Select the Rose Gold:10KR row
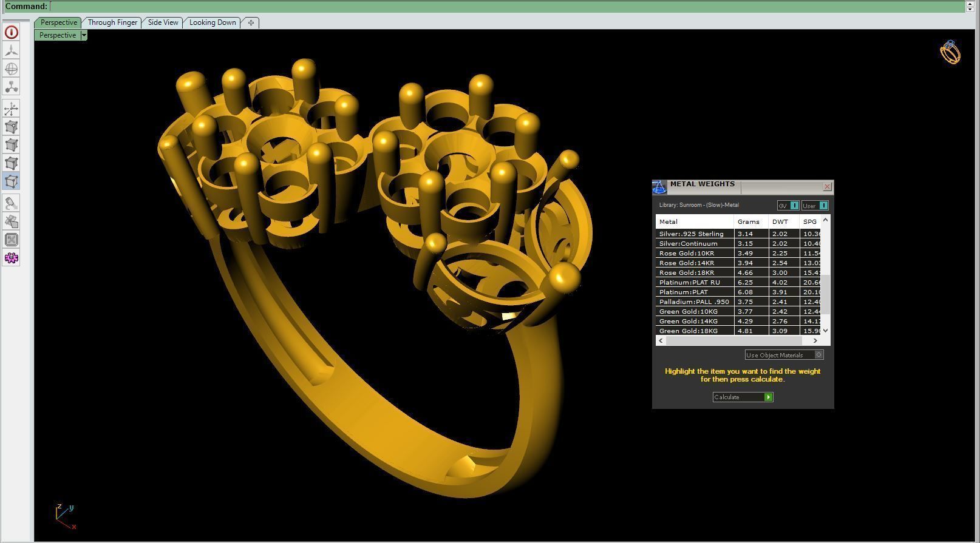980x543 pixels. (x=739, y=253)
